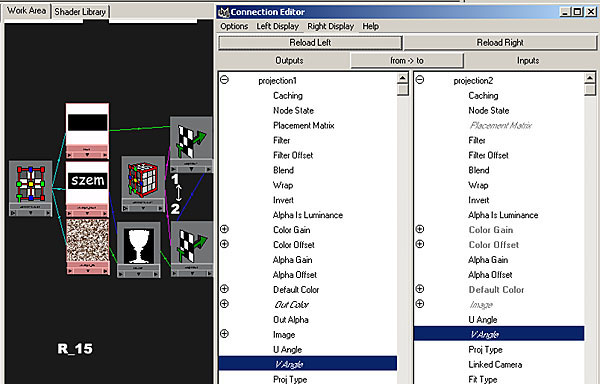
Task: Click the place3dTexture cube node
Action: pos(143,180)
